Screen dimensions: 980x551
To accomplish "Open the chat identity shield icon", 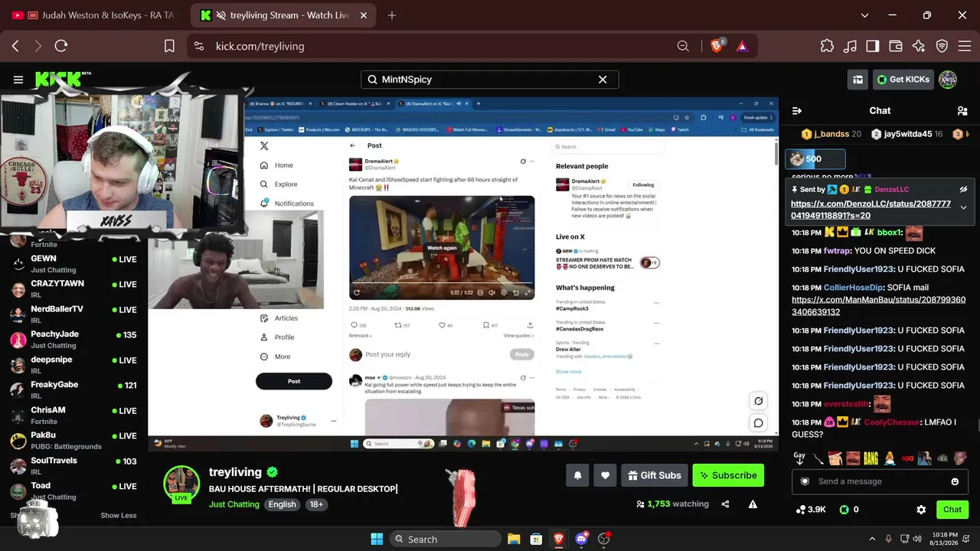I will click(x=805, y=481).
